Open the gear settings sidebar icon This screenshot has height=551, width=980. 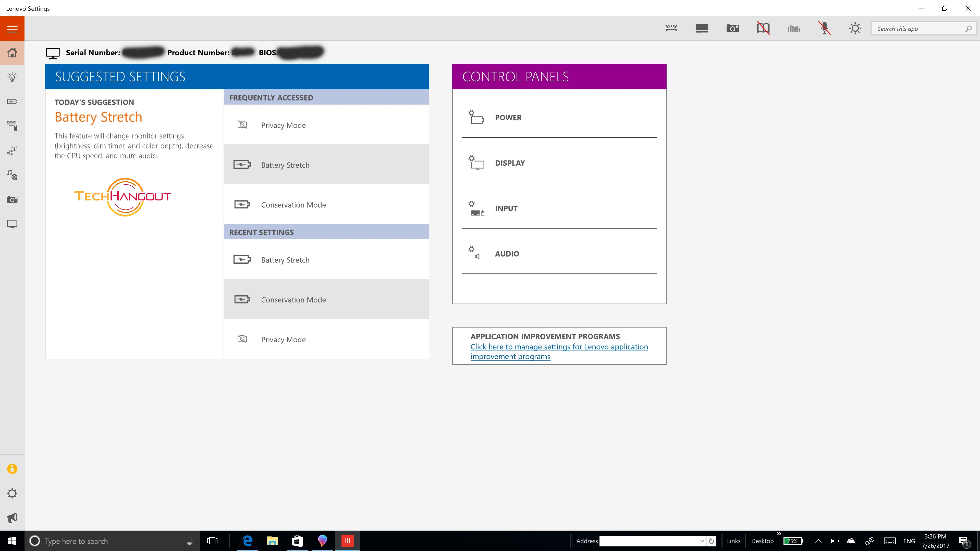[x=12, y=493]
